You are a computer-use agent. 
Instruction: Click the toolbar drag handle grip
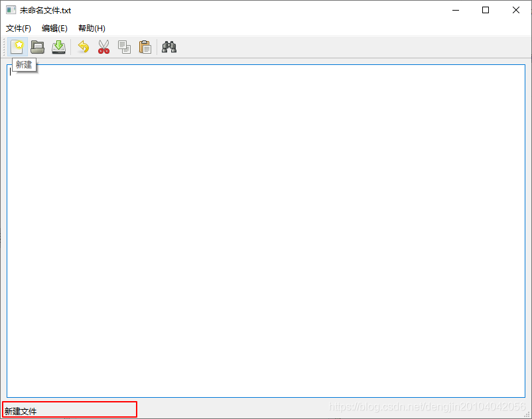coord(4,47)
